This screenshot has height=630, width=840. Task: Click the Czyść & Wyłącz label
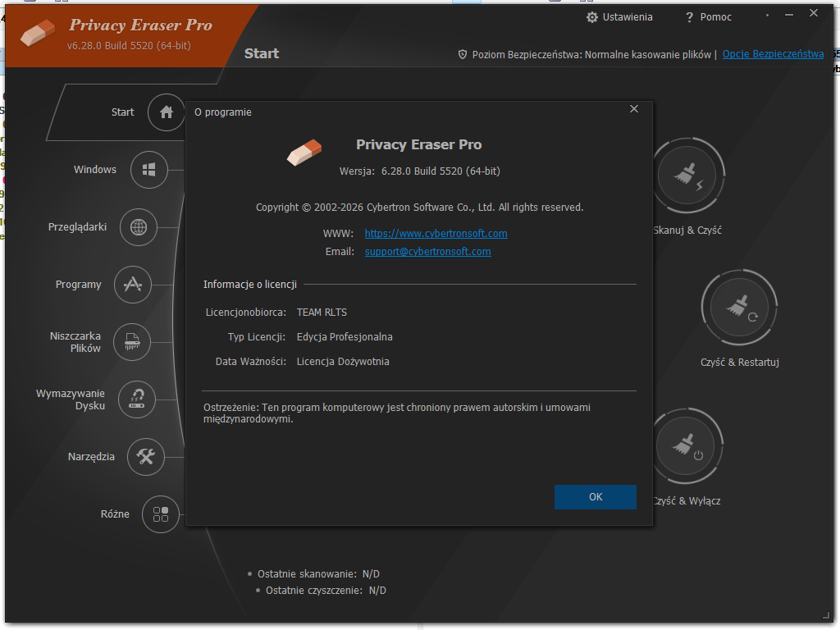(x=687, y=501)
